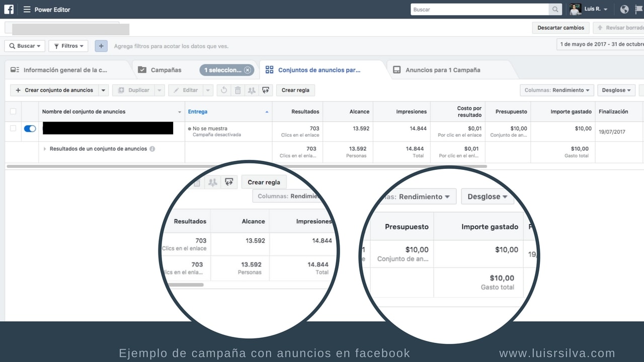
Task: Switch to the Campañas tab
Action: point(166,70)
